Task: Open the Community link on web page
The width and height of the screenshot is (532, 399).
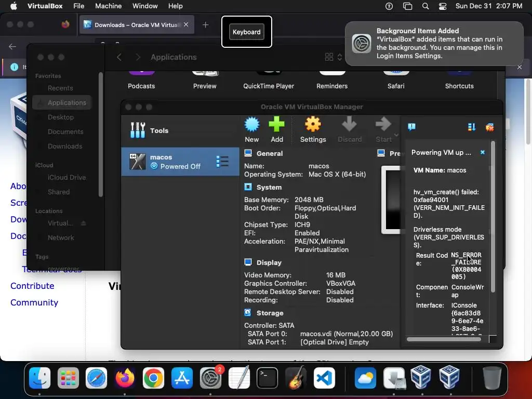Action: (x=34, y=302)
